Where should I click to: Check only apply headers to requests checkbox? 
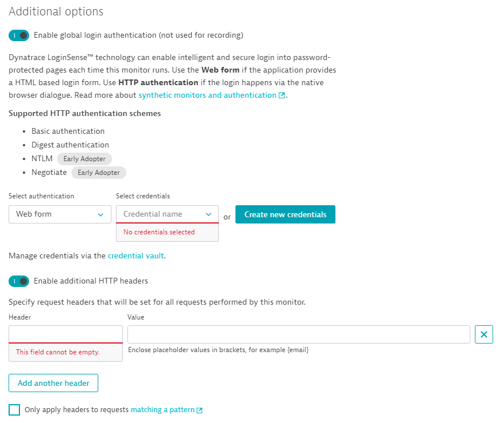tap(14, 410)
